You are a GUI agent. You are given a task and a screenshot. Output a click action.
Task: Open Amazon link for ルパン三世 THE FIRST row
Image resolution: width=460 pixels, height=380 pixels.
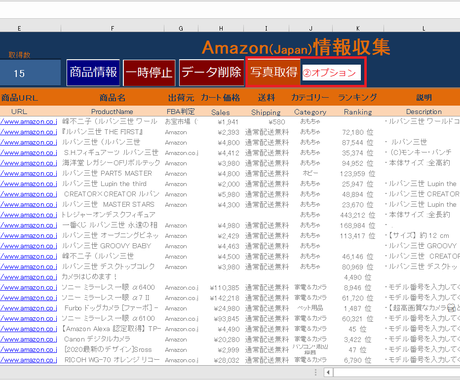point(29,132)
